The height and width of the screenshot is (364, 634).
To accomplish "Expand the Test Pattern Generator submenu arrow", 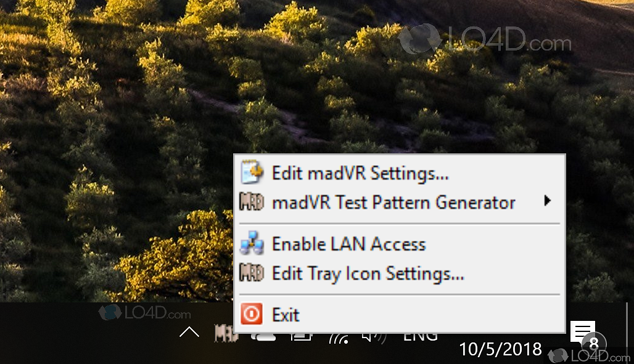I will click(548, 201).
